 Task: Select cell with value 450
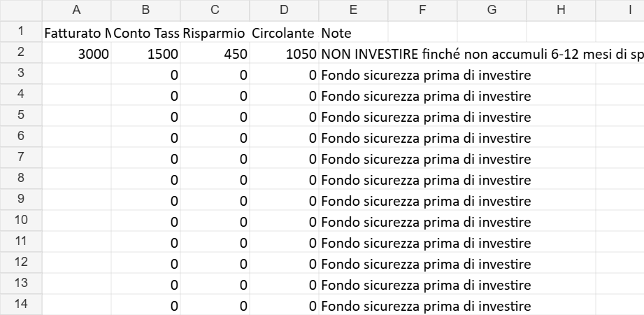215,54
